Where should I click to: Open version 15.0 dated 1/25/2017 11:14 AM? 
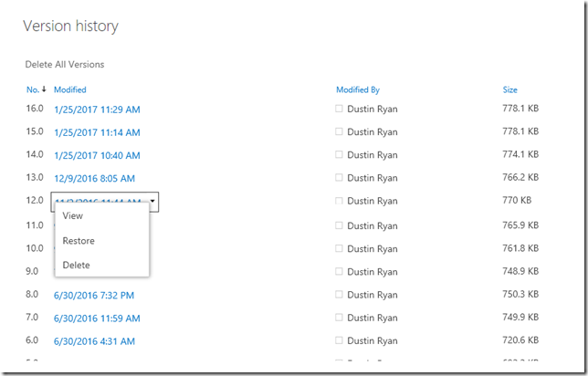click(x=97, y=132)
